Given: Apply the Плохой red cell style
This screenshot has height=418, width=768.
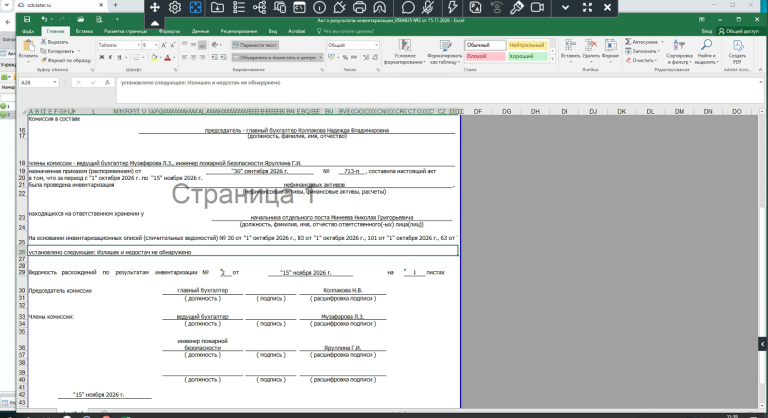Looking at the screenshot, I should 485,56.
